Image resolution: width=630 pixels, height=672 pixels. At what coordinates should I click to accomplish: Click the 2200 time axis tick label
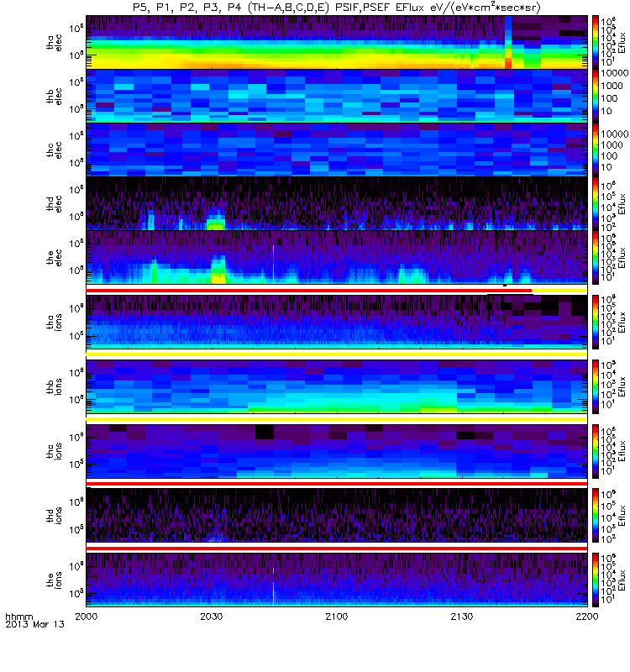(x=587, y=617)
